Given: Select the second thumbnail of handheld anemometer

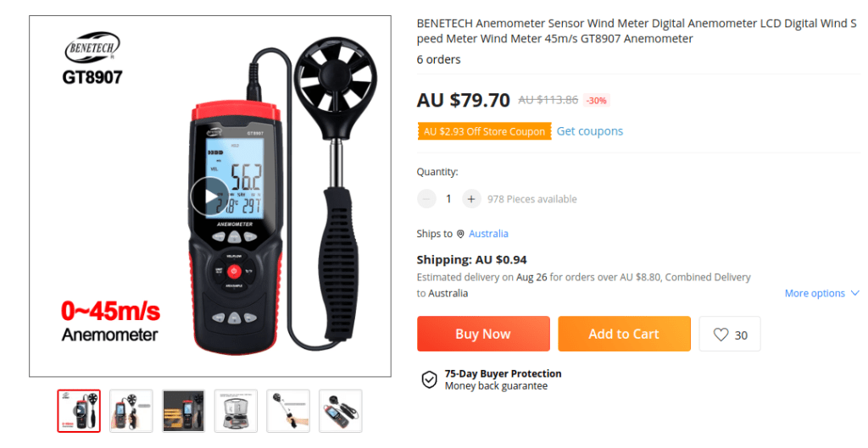Looking at the screenshot, I should coord(131,411).
